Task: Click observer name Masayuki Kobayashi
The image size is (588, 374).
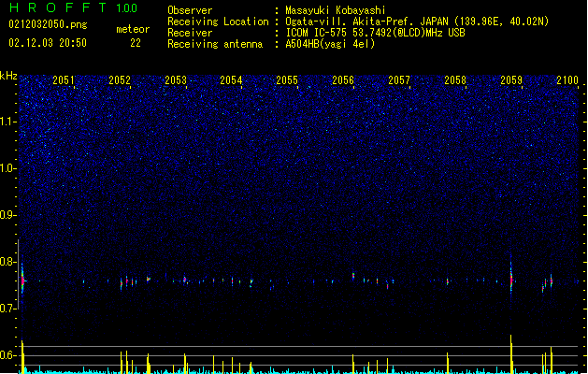Action: [x=336, y=10]
